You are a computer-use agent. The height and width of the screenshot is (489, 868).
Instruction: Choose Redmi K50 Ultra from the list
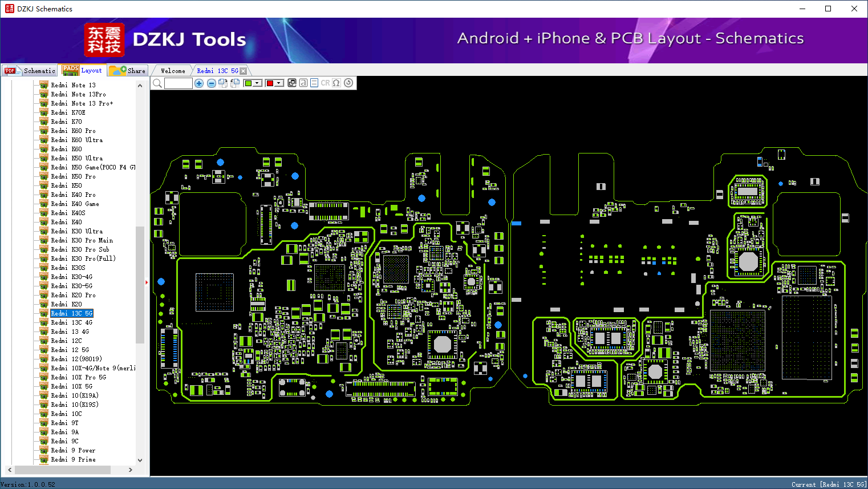[x=77, y=158]
